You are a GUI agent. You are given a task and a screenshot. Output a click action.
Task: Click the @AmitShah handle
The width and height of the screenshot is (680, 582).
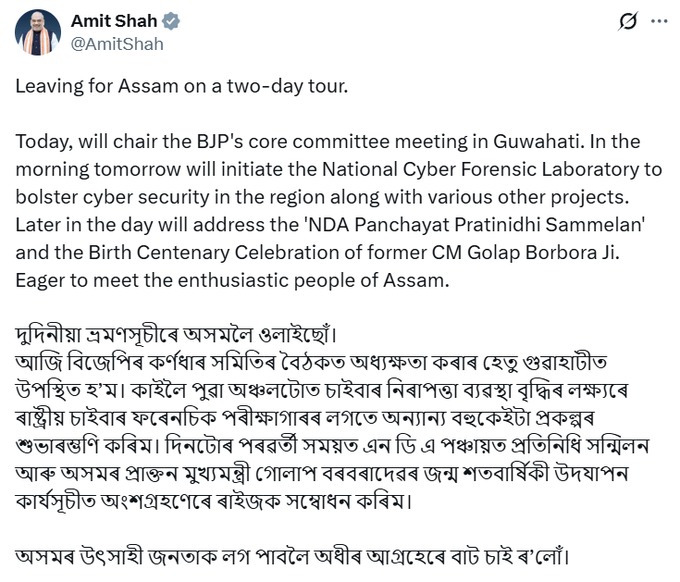117,44
